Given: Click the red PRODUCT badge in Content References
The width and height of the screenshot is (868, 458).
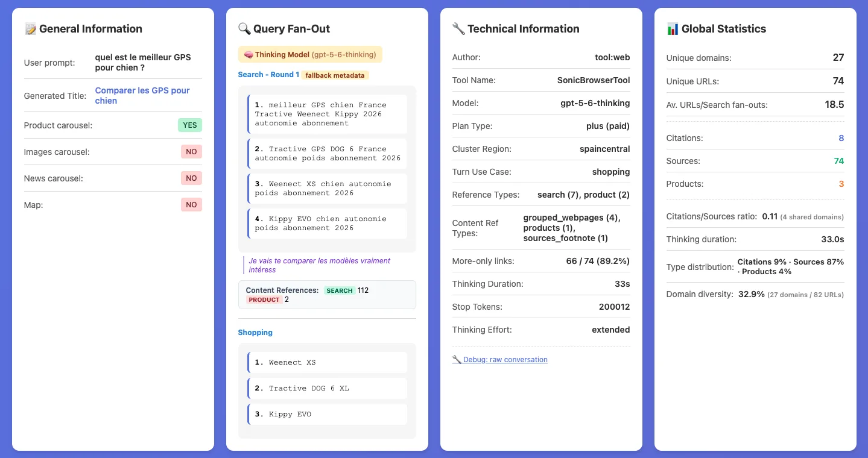Looking at the screenshot, I should coord(264,300).
